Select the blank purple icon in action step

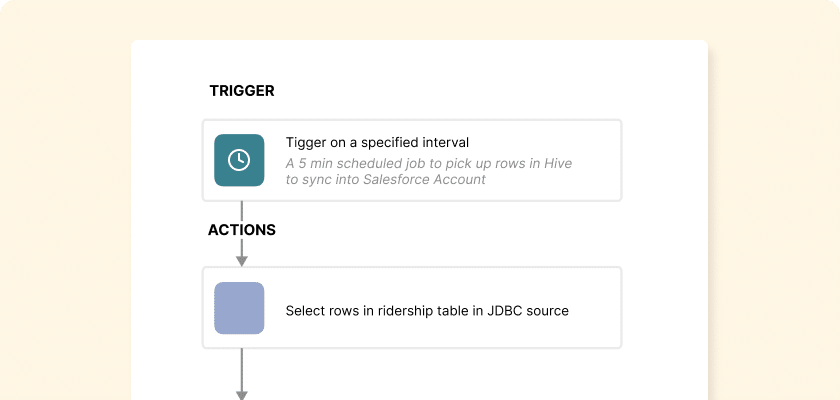tap(239, 308)
